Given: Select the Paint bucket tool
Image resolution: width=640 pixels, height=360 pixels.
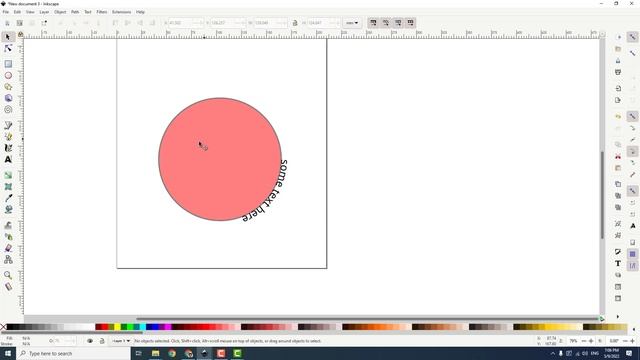Looking at the screenshot, I should click(x=8, y=209).
